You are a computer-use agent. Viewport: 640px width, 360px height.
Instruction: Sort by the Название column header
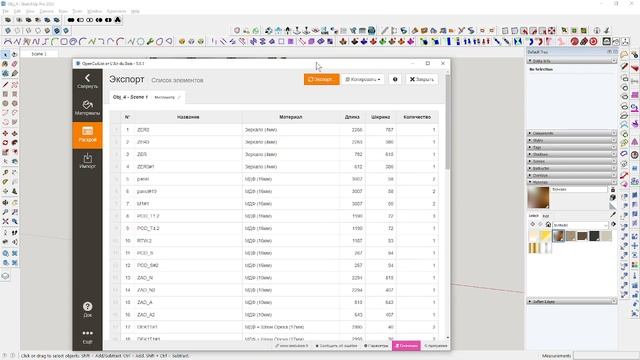click(188, 117)
